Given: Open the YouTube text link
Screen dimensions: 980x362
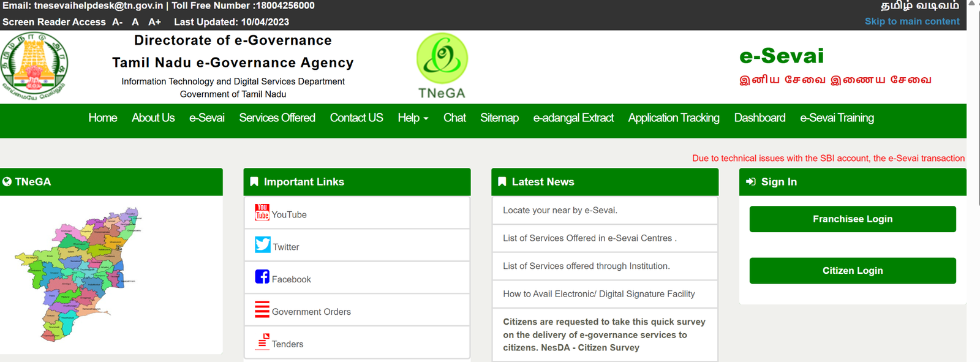Looking at the screenshot, I should 289,215.
